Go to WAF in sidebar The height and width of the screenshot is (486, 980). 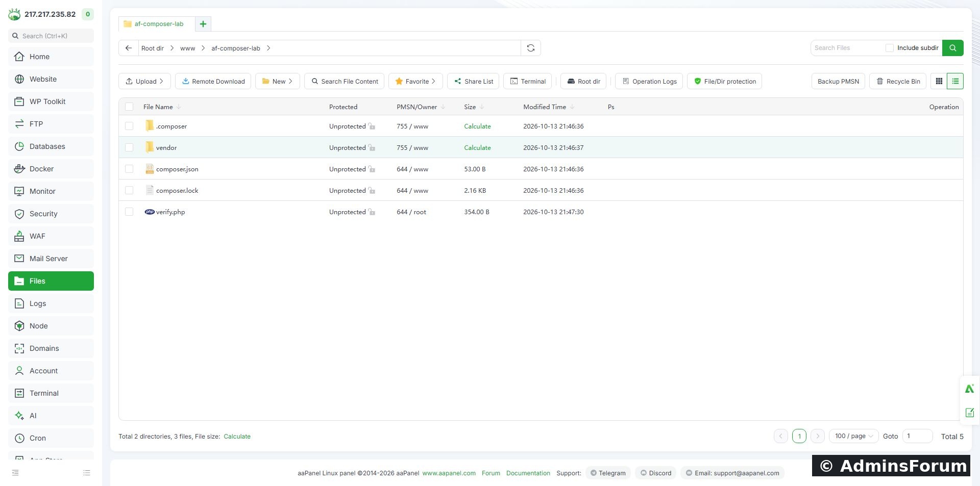(x=51, y=236)
